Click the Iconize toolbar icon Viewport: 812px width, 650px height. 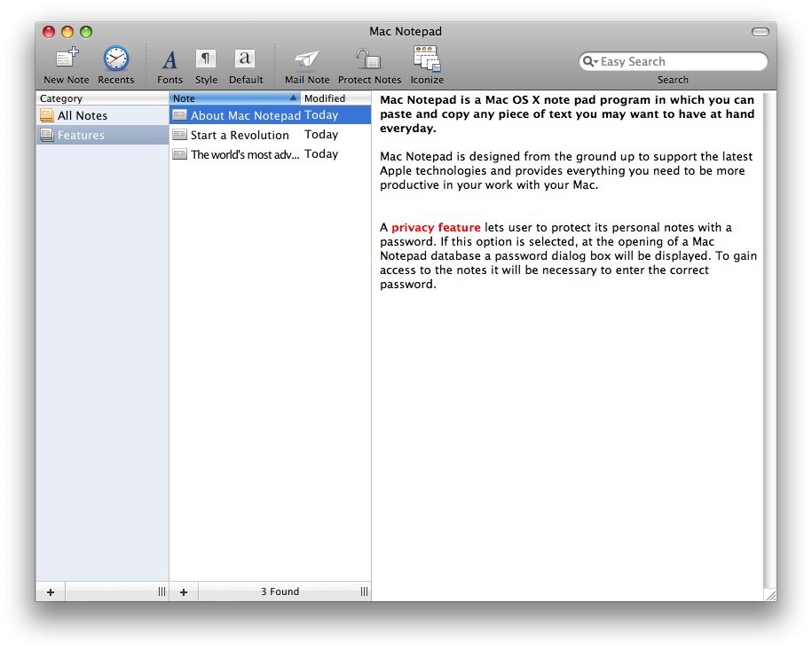(427, 59)
